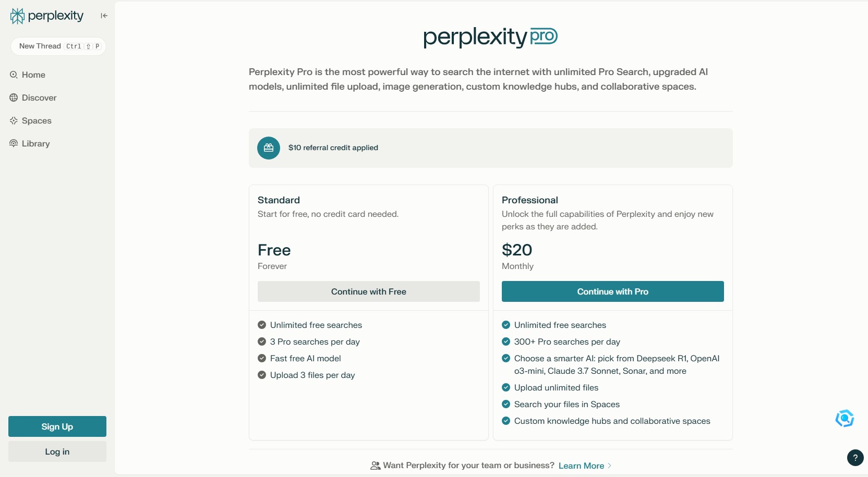Click the floating blue assistant icon
868x477 pixels.
pos(845,418)
